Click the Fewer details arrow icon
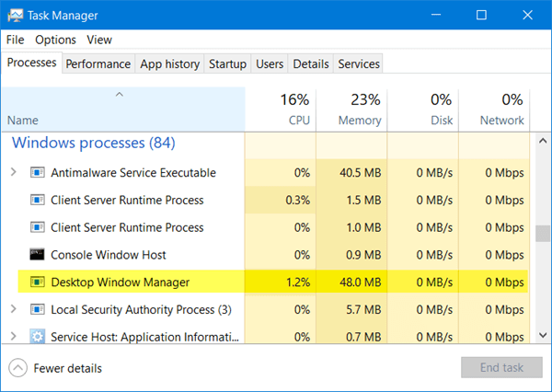Viewport: 552px width, 392px height. click(17, 368)
